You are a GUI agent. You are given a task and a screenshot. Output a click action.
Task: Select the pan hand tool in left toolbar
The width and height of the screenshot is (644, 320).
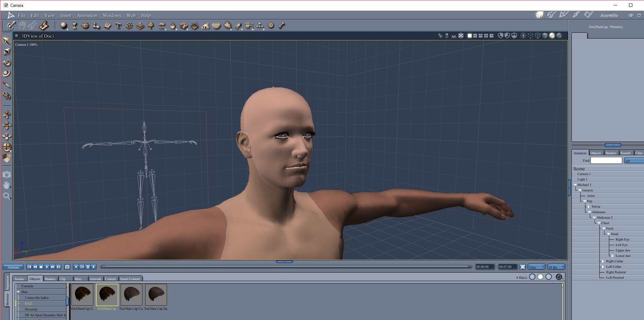(6, 185)
